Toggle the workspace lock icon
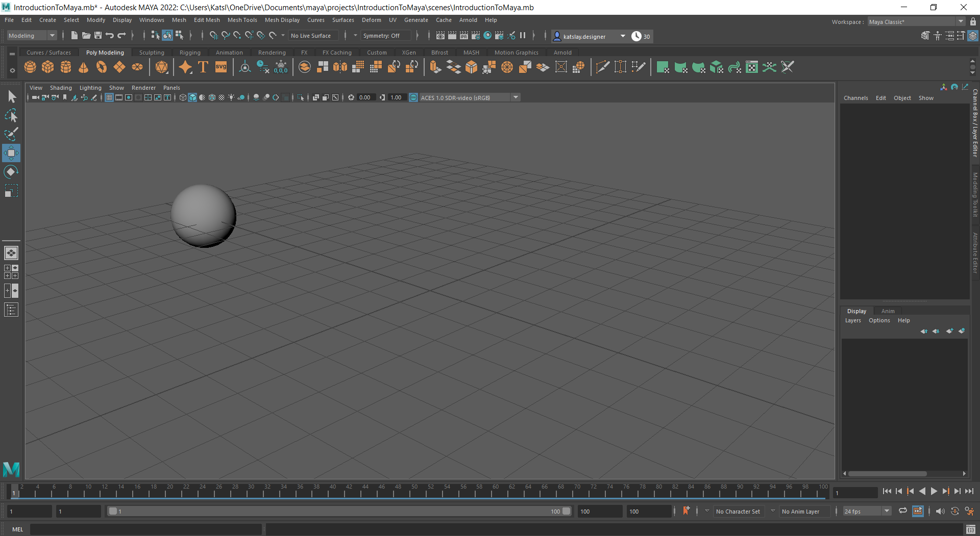Screen dimensions: 980x536 point(973,22)
